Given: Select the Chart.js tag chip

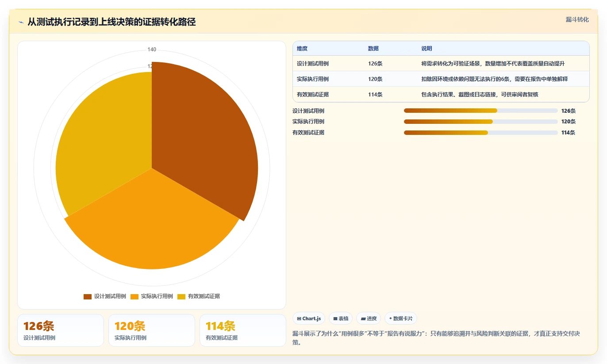Looking at the screenshot, I should point(309,318).
